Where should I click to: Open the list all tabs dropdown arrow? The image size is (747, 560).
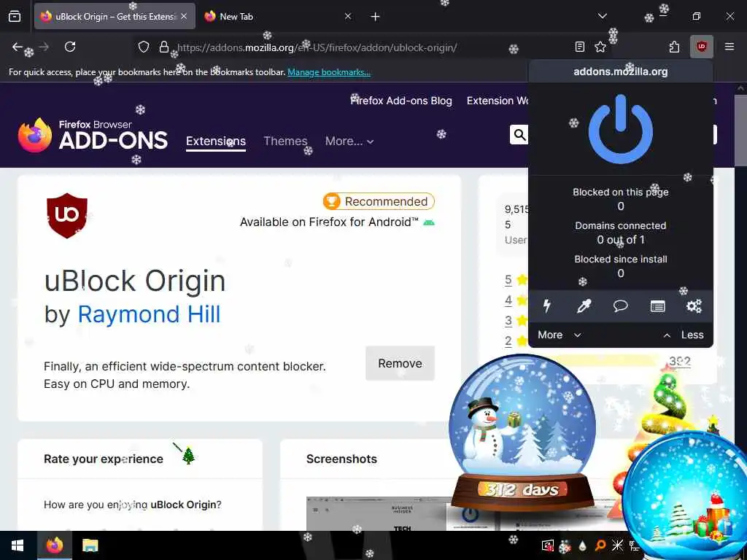click(x=602, y=16)
